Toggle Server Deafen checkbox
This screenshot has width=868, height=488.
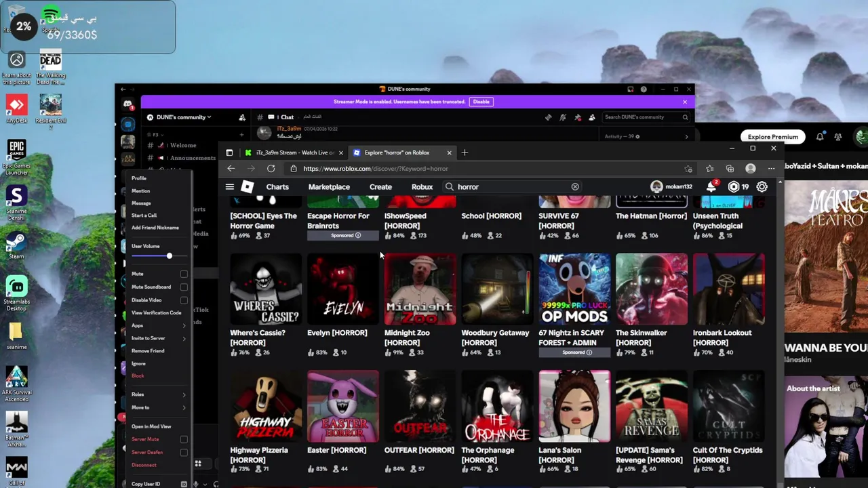pyautogui.click(x=184, y=452)
